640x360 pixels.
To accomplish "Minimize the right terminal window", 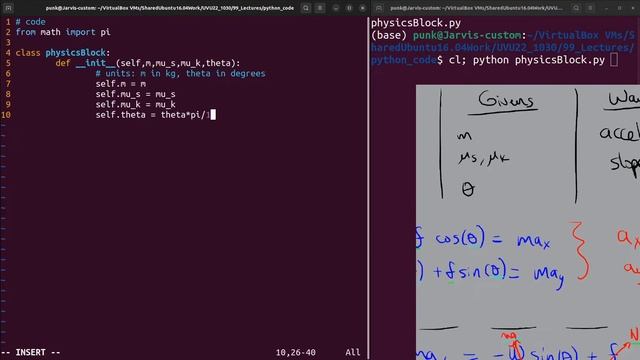I will pos(606,8).
